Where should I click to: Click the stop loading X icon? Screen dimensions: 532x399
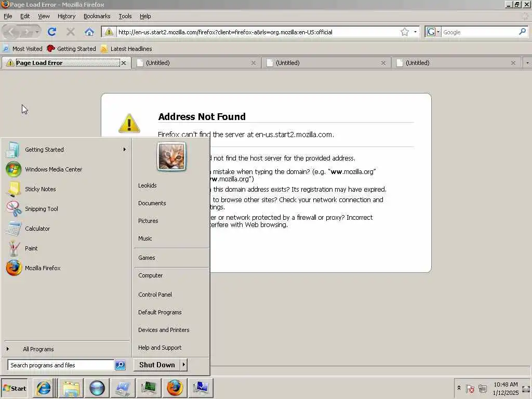71,32
